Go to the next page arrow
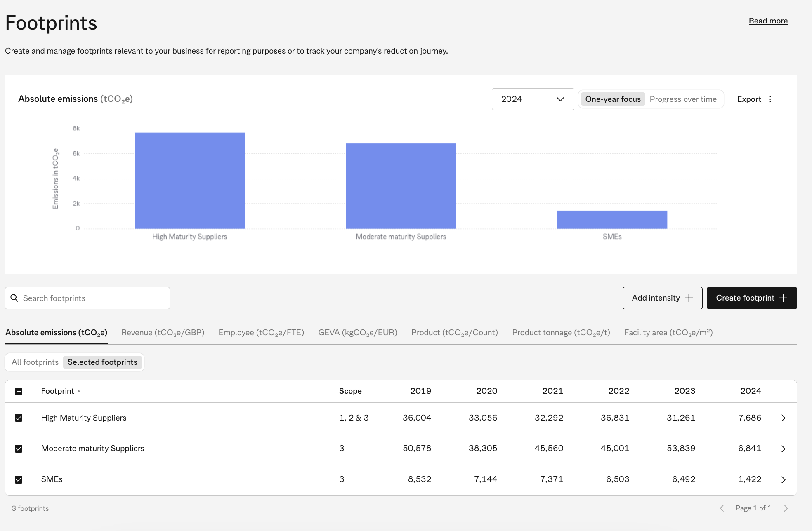The height and width of the screenshot is (531, 812). coord(786,508)
